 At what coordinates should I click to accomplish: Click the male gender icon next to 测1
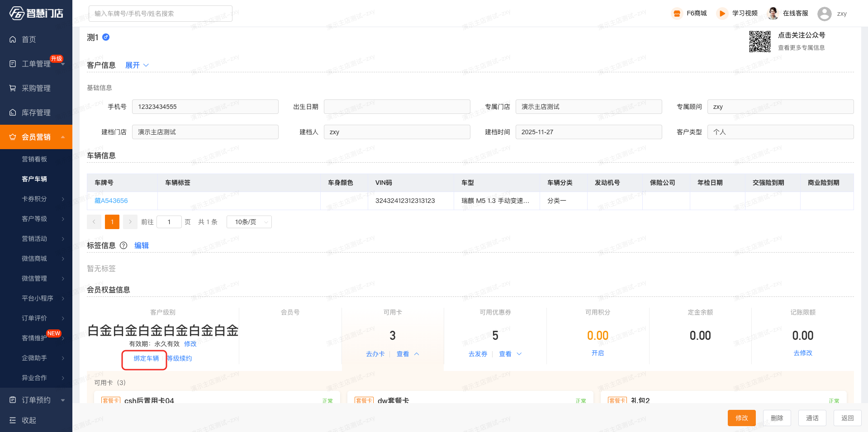pyautogui.click(x=106, y=38)
